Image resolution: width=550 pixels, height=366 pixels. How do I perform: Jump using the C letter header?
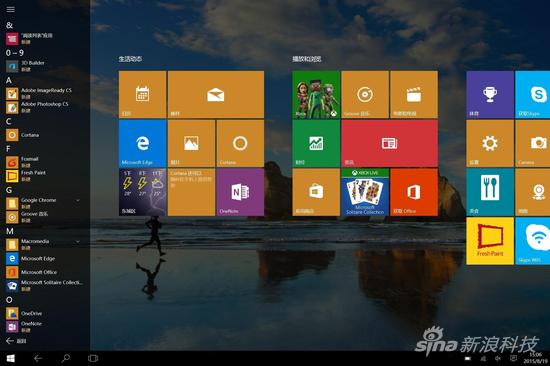point(9,121)
